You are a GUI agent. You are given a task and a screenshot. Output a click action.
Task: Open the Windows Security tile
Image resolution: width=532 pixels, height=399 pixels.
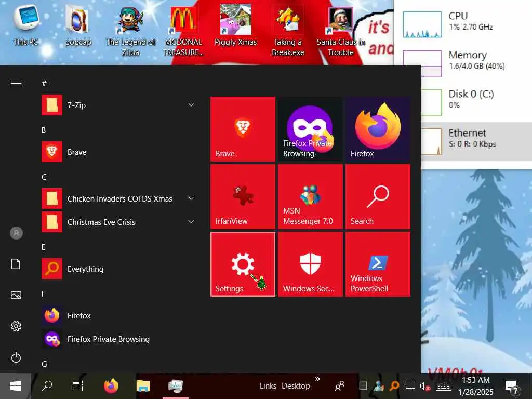(310, 264)
